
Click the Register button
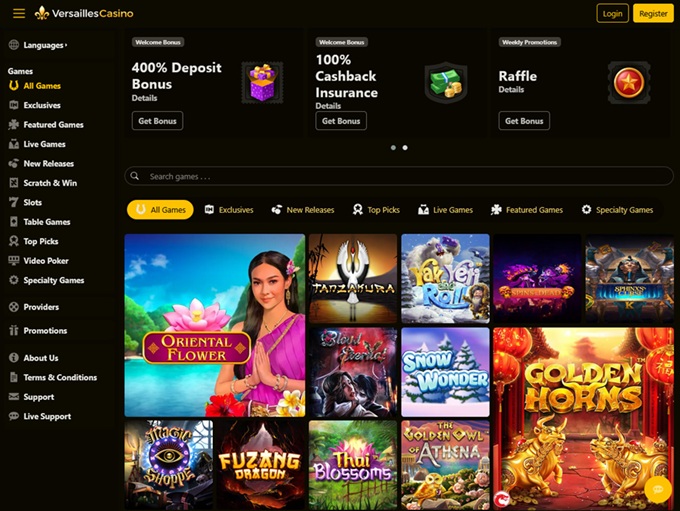click(x=653, y=13)
